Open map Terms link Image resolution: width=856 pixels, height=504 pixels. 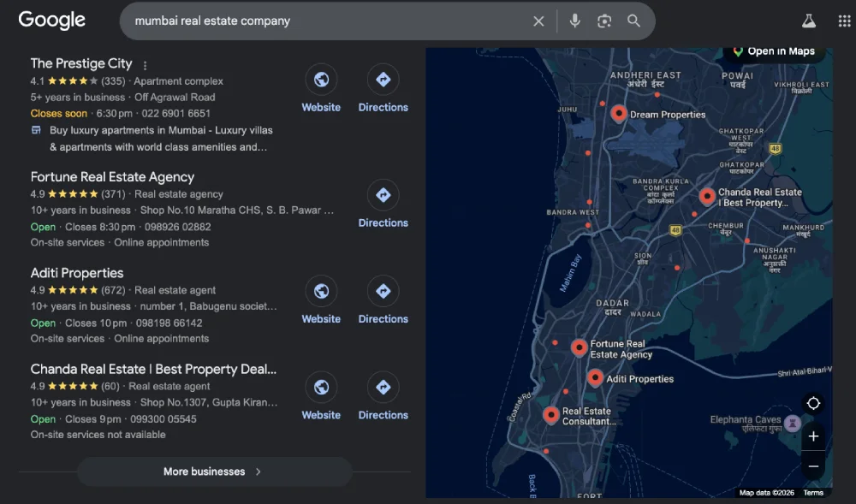tap(813, 493)
